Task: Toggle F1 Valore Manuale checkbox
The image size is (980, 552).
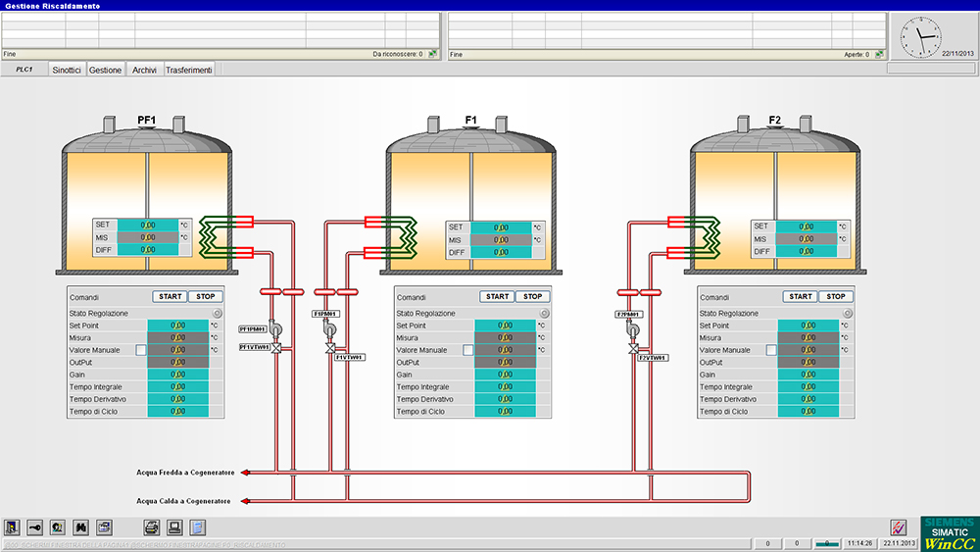Action: [468, 350]
